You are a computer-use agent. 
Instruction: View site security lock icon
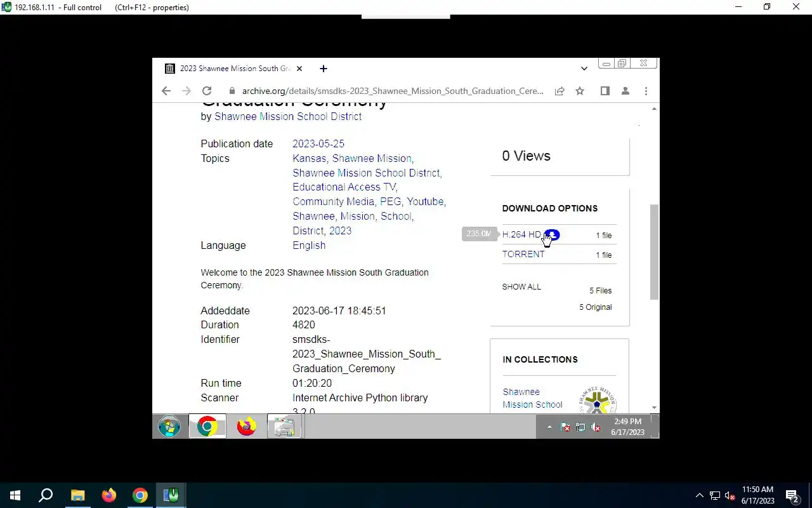(232, 91)
